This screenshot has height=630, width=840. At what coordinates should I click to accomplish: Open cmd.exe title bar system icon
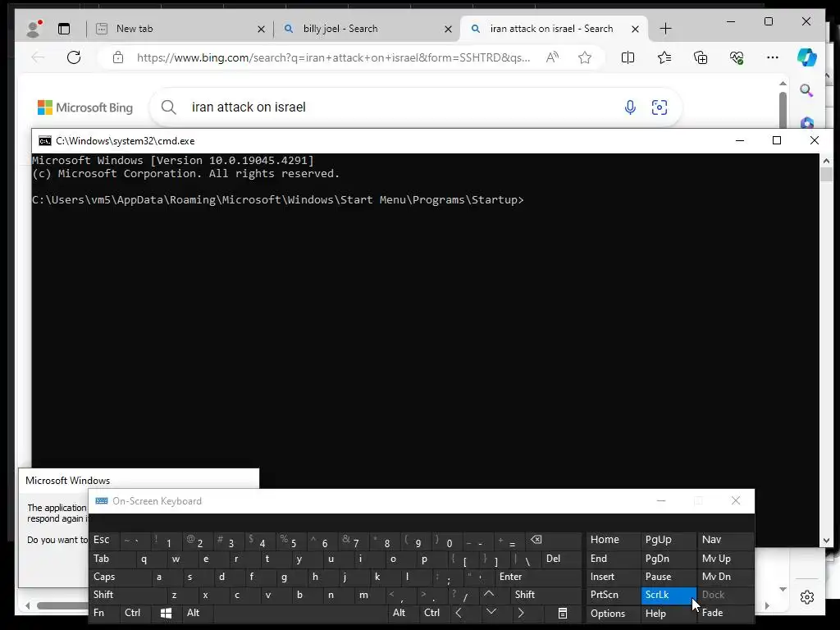tap(45, 141)
